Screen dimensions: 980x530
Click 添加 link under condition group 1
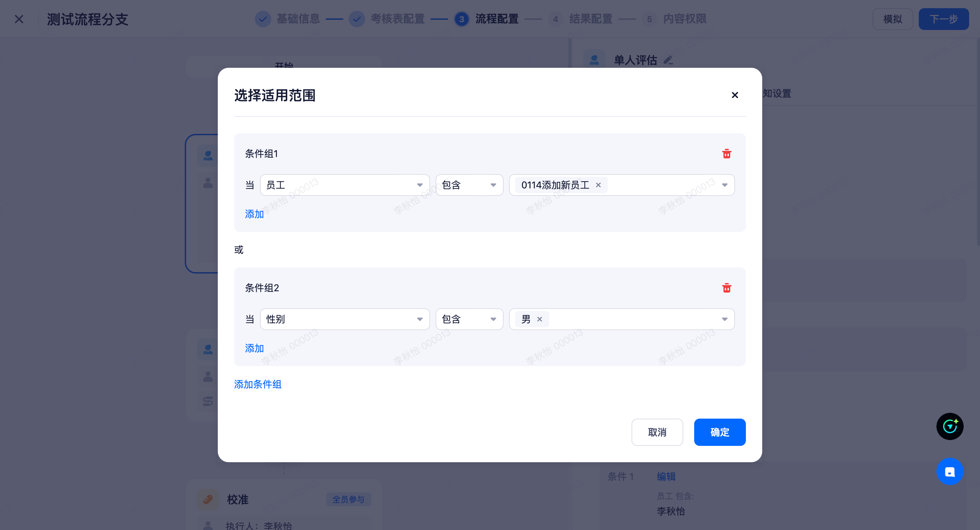click(x=254, y=214)
